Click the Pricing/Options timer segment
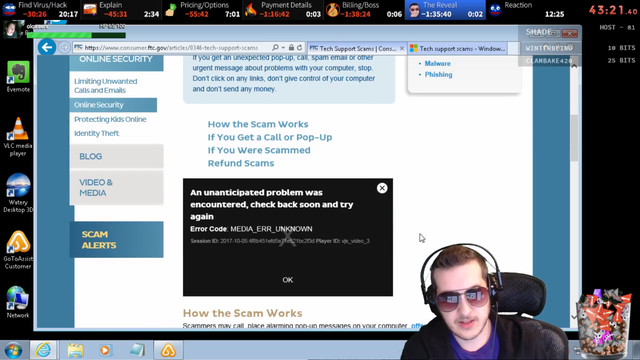The width and height of the screenshot is (640, 360). pyautogui.click(x=203, y=10)
